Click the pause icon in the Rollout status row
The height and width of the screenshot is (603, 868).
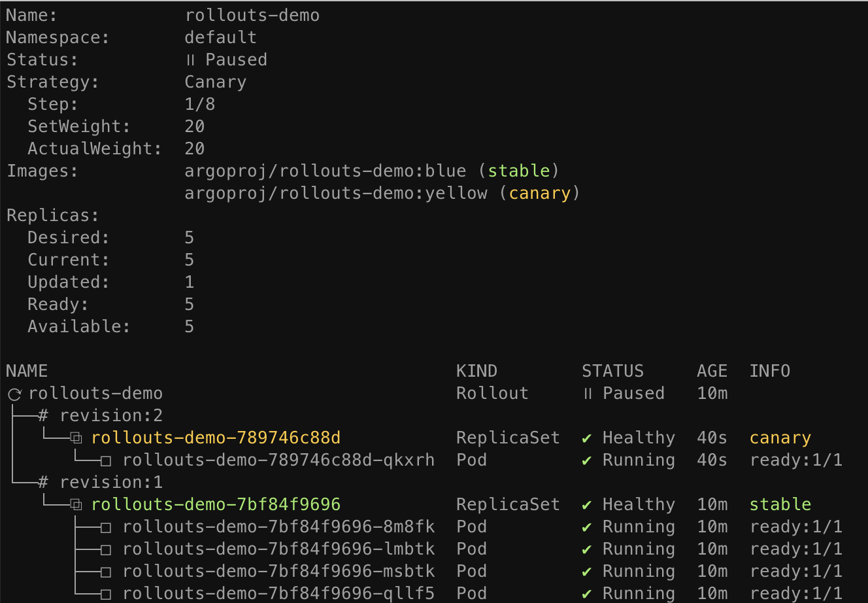click(x=588, y=394)
